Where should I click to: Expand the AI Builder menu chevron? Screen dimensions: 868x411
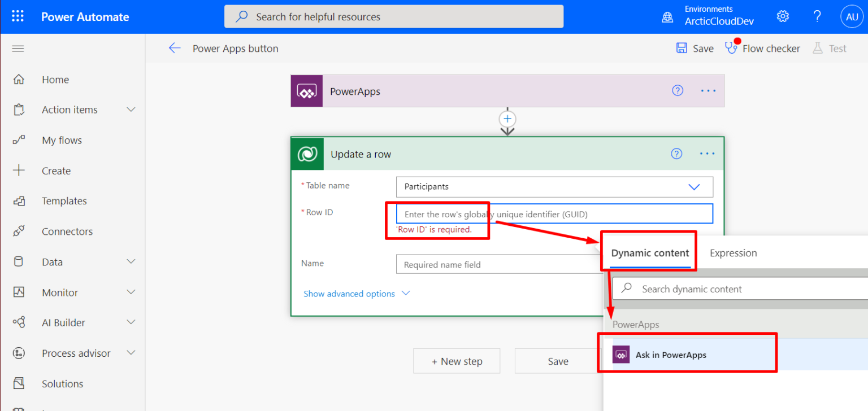point(131,322)
